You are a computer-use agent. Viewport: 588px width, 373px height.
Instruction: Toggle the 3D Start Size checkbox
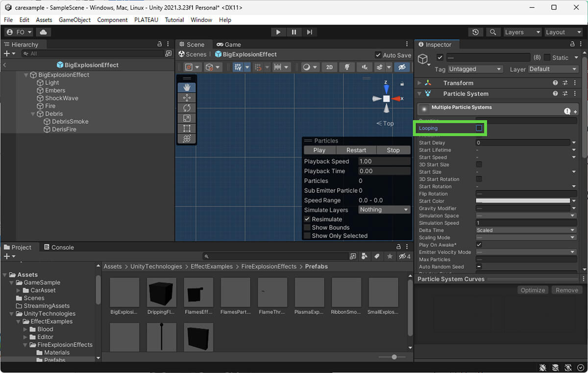479,164
